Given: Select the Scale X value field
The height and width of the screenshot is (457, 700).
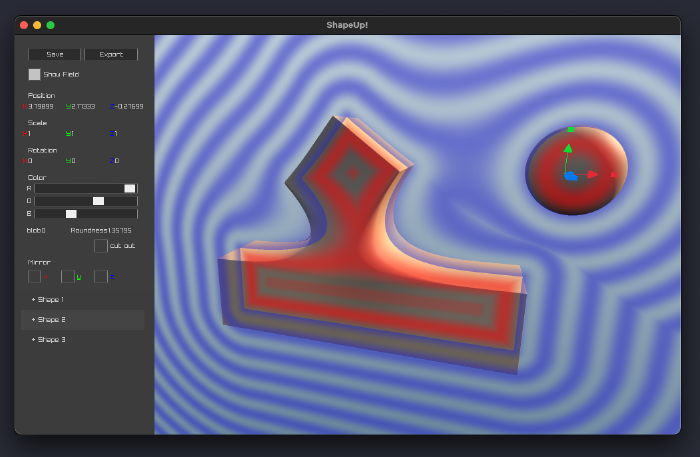Looking at the screenshot, I should pyautogui.click(x=27, y=134).
